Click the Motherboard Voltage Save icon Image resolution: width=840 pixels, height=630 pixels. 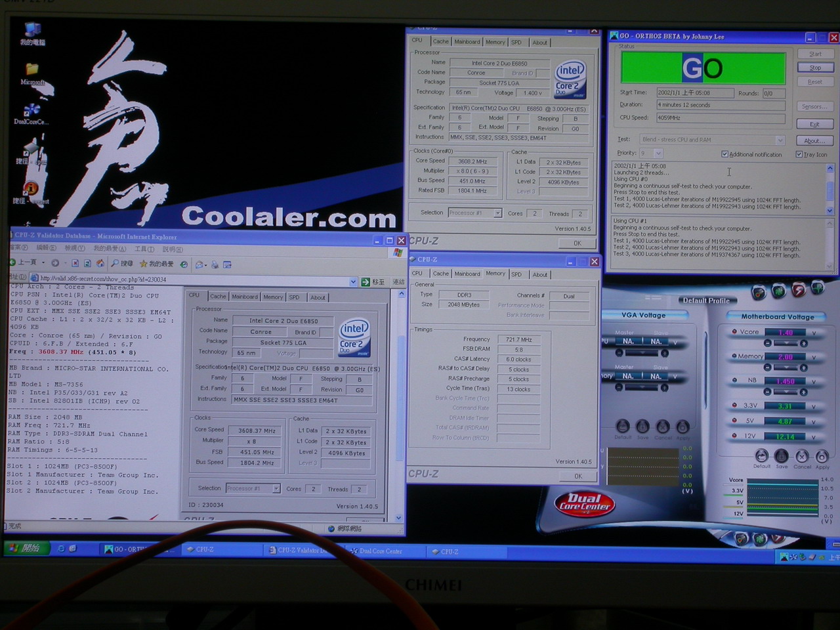point(782,455)
